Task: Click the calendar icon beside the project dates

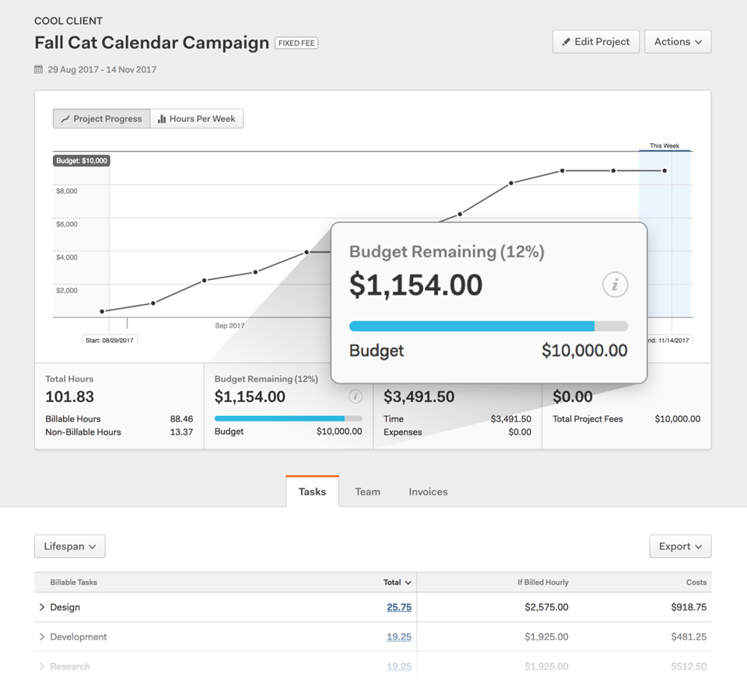Action: [37, 69]
